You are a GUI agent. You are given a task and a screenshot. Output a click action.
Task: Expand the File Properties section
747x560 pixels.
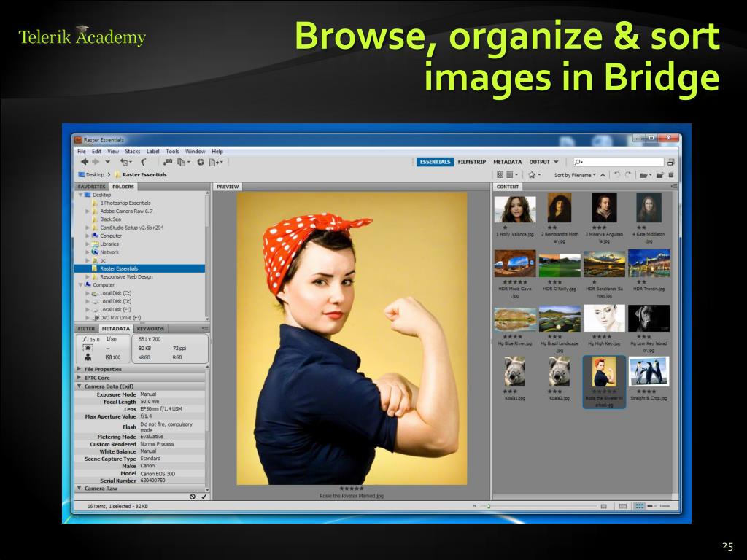point(79,369)
